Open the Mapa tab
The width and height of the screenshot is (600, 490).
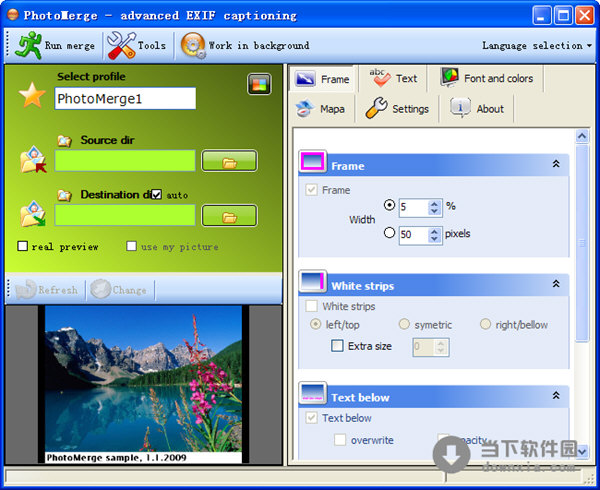[x=321, y=109]
